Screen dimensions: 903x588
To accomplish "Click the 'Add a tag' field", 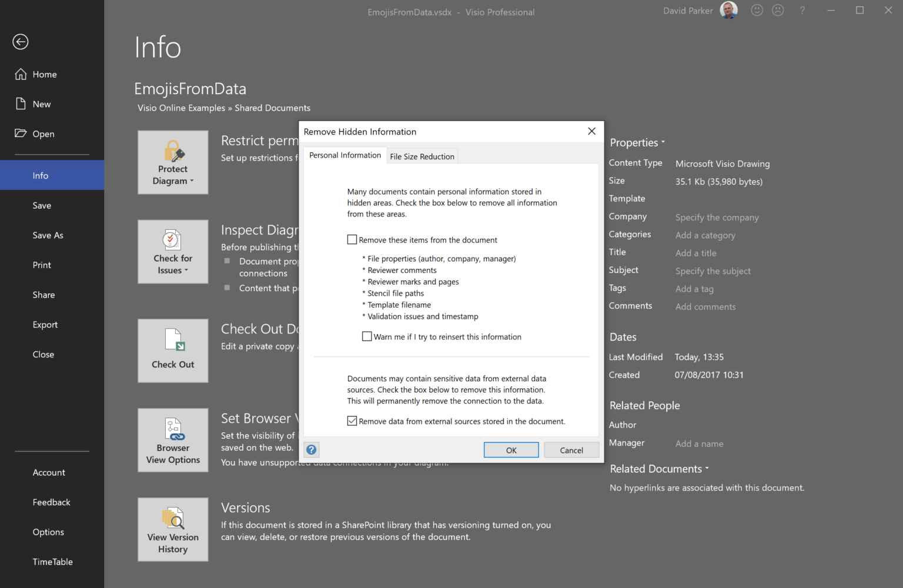I will coord(694,289).
